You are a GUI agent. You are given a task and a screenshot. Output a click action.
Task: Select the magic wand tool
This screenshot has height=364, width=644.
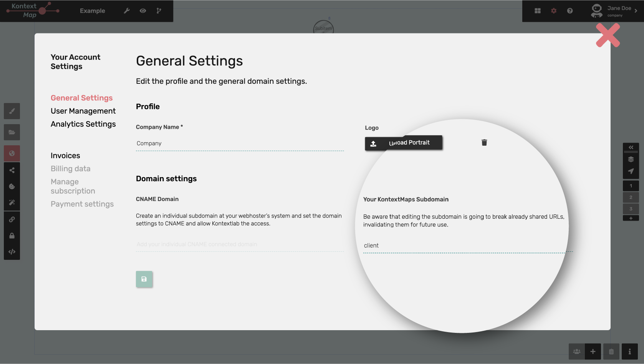click(12, 203)
